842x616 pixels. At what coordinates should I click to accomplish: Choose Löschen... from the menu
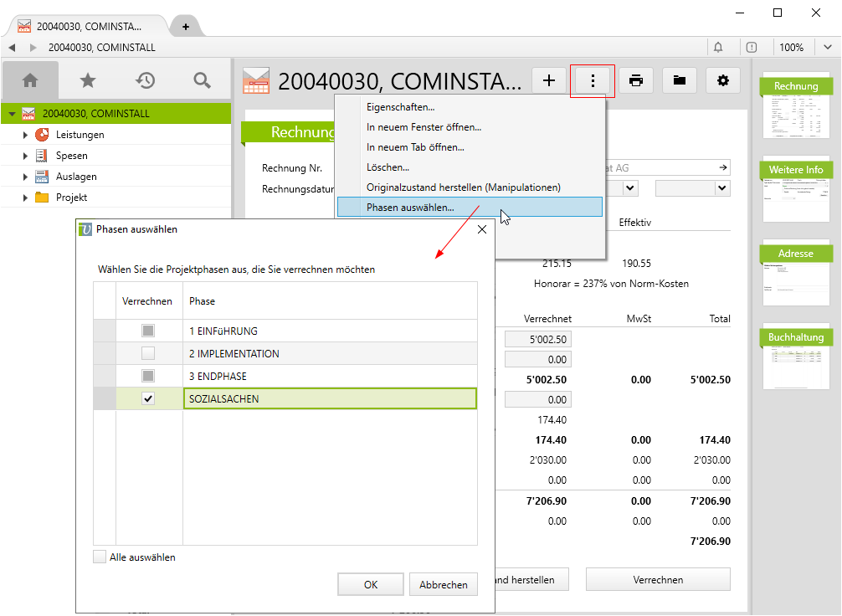[388, 167]
